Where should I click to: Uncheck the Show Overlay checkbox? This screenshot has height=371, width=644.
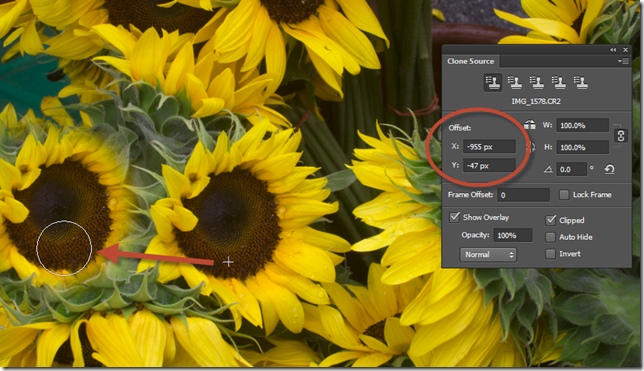(x=454, y=217)
